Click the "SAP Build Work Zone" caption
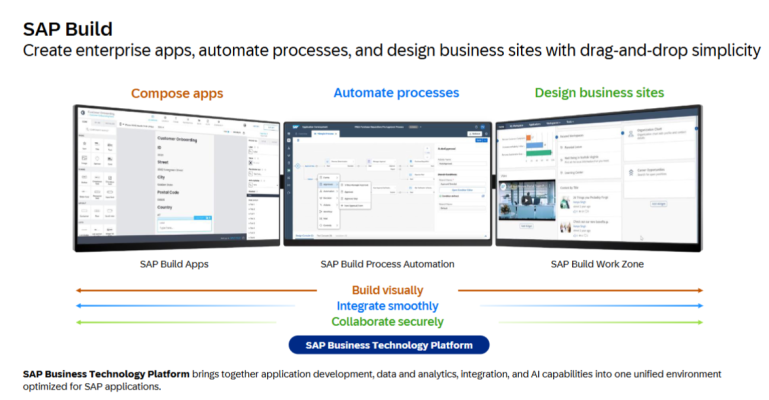This screenshot has height=400, width=769. point(597,264)
